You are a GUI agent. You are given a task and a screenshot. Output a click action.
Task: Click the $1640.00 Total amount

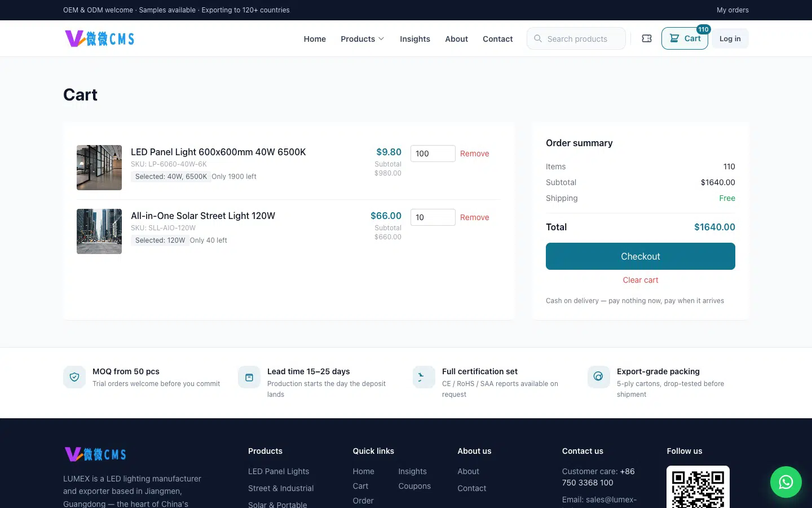click(714, 227)
